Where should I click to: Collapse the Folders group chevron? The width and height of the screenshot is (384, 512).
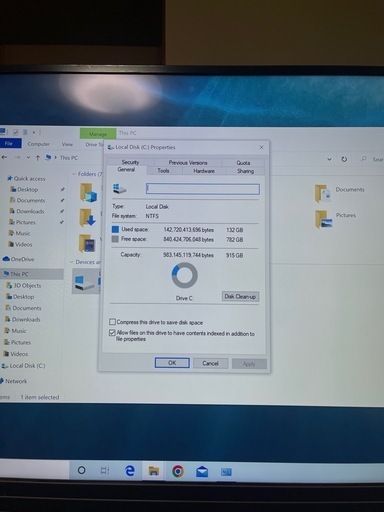pos(74,174)
